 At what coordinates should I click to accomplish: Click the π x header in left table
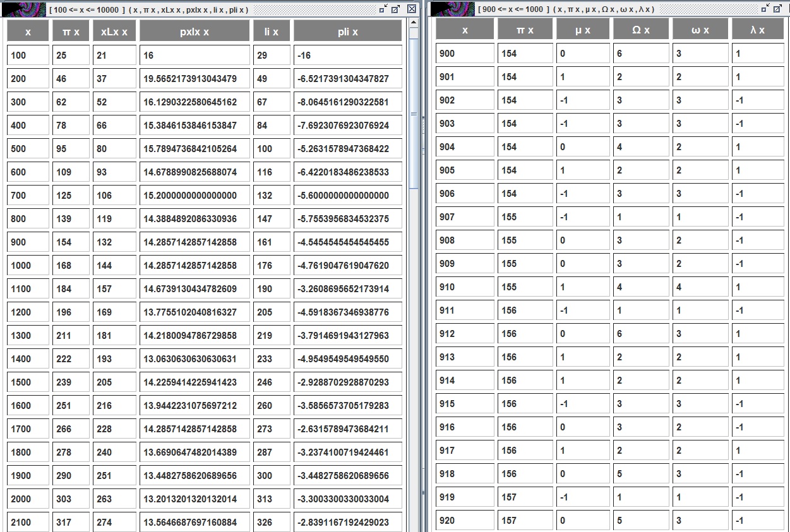tap(71, 32)
